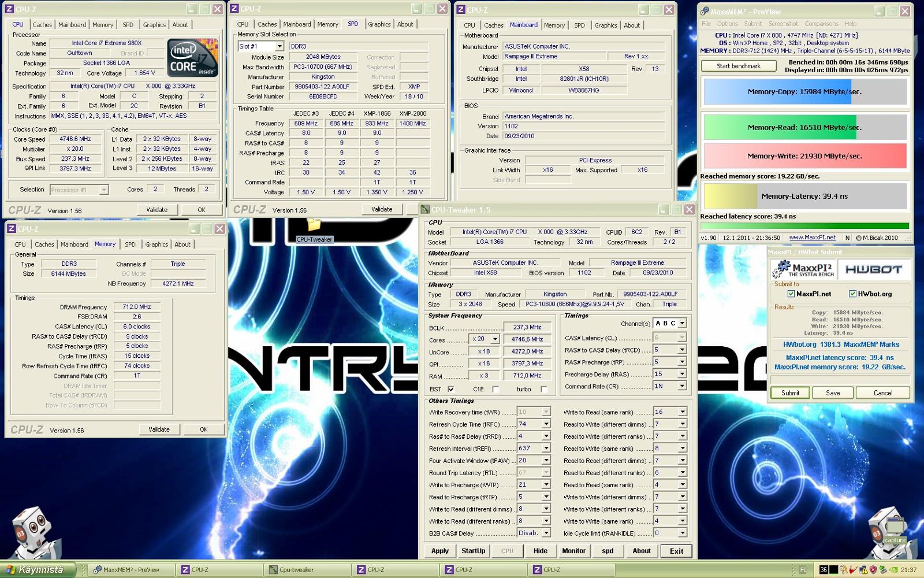The image size is (924, 578).
Task: Open the About tab in CPU-Z Mainboard window
Action: click(632, 25)
